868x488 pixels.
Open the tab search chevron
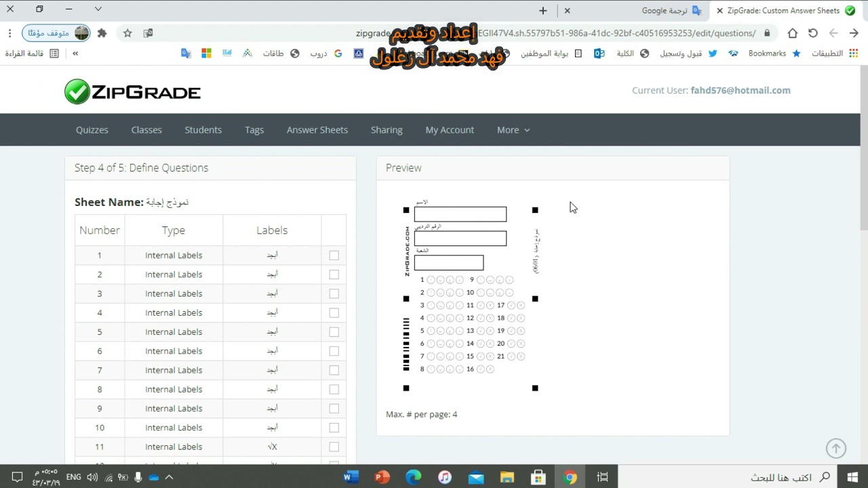[98, 9]
